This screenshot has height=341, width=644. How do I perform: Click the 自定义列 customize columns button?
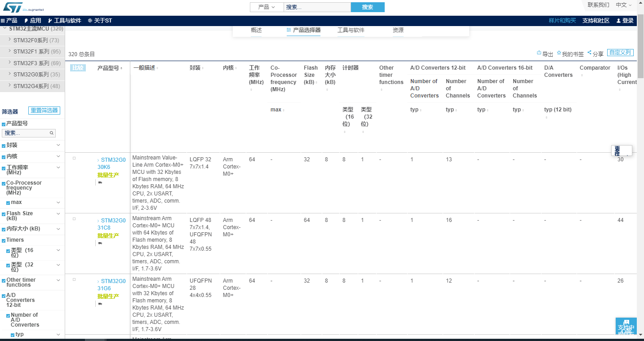pos(620,53)
